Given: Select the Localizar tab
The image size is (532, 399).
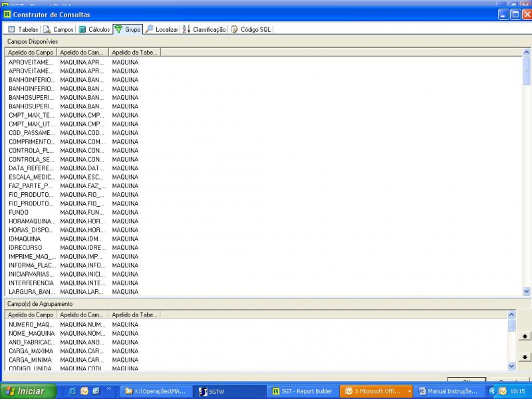Looking at the screenshot, I should [162, 29].
